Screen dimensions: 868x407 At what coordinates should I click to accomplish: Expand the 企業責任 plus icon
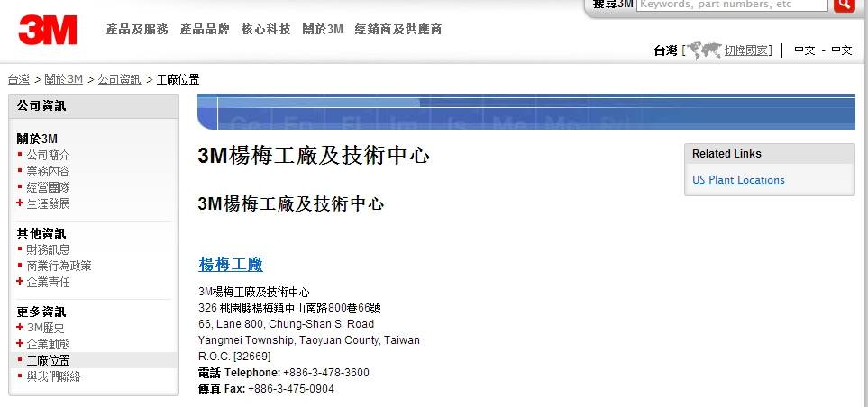tap(20, 281)
